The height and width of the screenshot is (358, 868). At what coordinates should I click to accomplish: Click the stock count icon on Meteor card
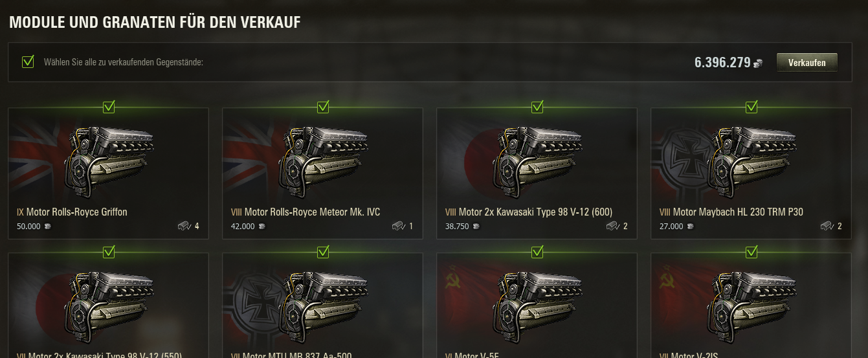coord(398,226)
